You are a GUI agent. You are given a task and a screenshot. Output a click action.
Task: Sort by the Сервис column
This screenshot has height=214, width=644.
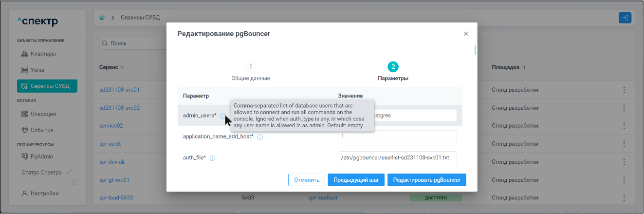(112, 67)
